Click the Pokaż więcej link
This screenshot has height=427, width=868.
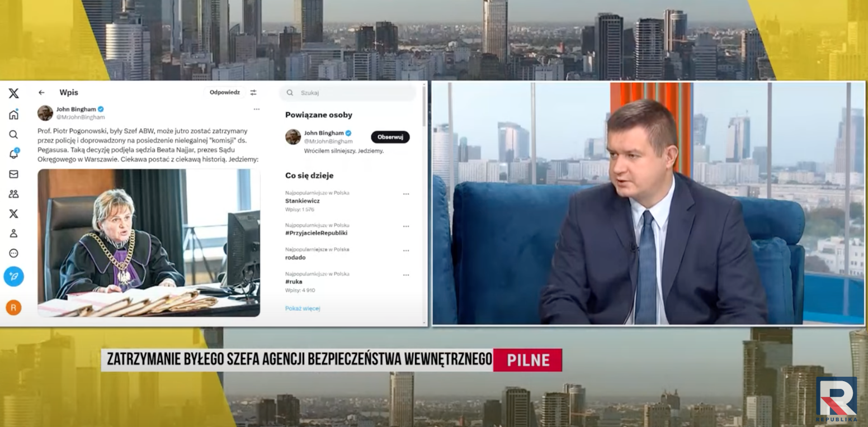(303, 309)
